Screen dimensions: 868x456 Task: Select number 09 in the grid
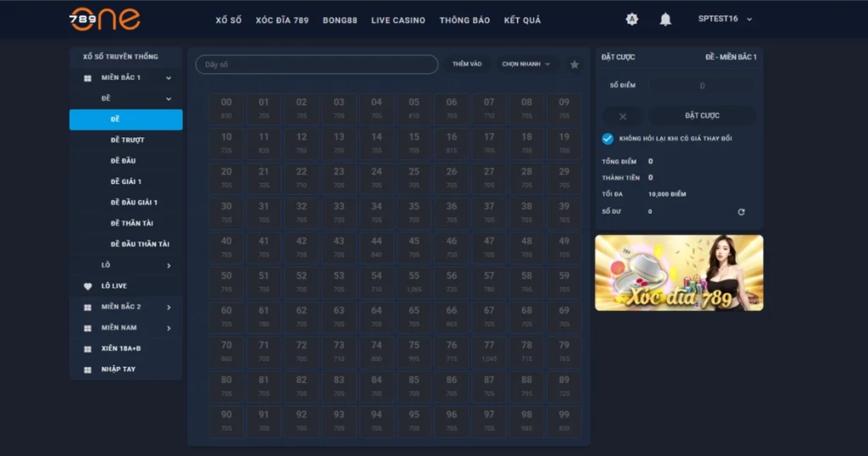564,108
